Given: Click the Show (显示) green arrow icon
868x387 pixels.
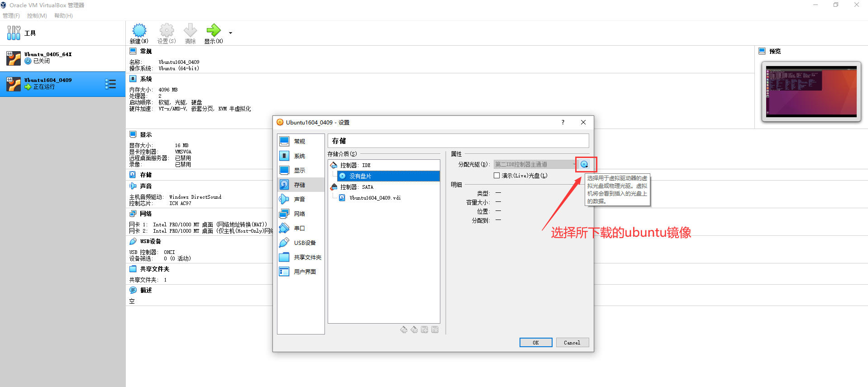Looking at the screenshot, I should click(213, 30).
